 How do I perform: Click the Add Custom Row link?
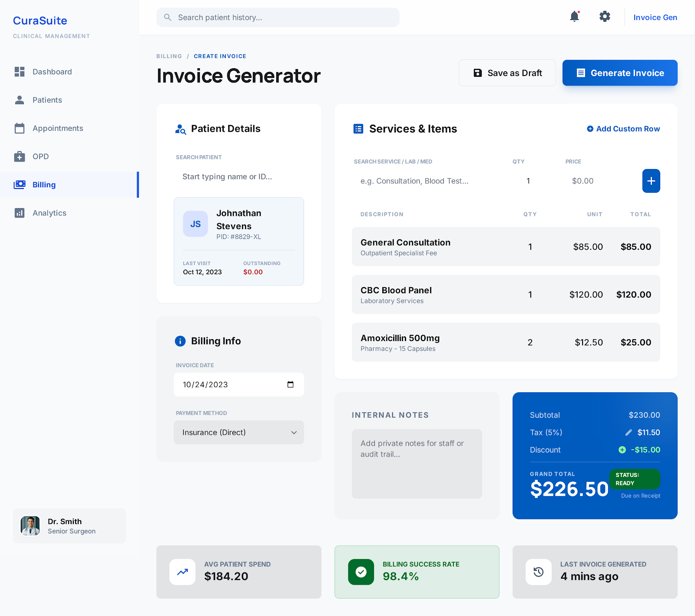point(623,129)
